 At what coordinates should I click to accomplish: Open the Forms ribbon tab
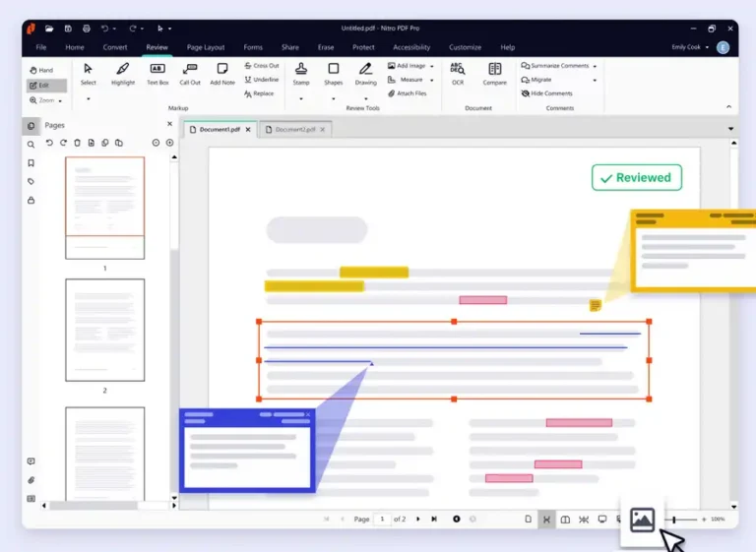[253, 47]
